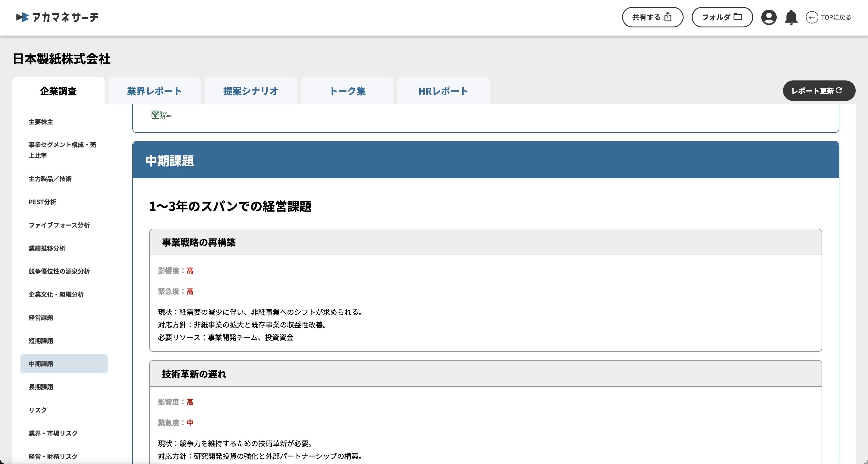Image resolution: width=868 pixels, height=464 pixels.
Task: Switch to the 業界レポート tab
Action: [154, 91]
